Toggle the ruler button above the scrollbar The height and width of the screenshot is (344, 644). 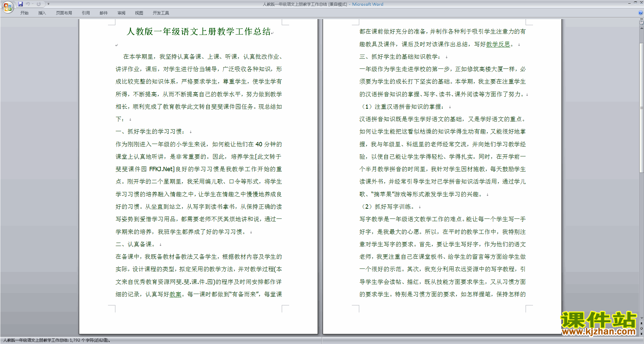click(642, 23)
